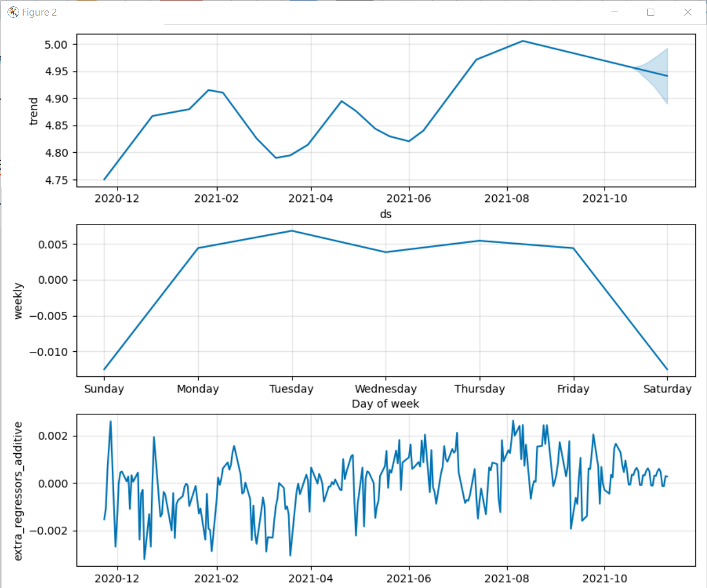Click the 'trend' y-axis label
Viewport: 707px width, 588px height.
pyautogui.click(x=34, y=111)
